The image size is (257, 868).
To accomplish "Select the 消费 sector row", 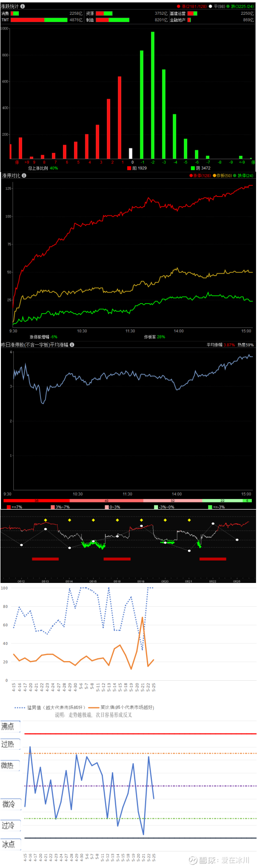I will (42, 13).
